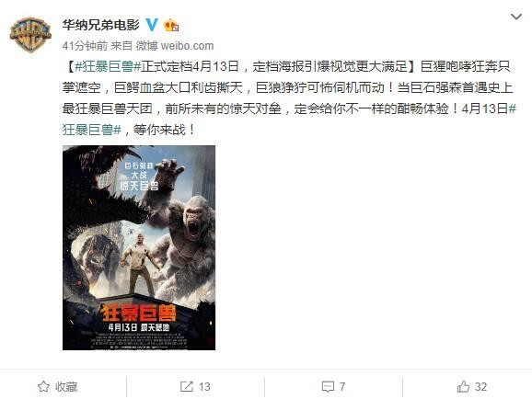
Task: Open the first #狂暴巨兽# hashtag link
Action: click(108, 66)
